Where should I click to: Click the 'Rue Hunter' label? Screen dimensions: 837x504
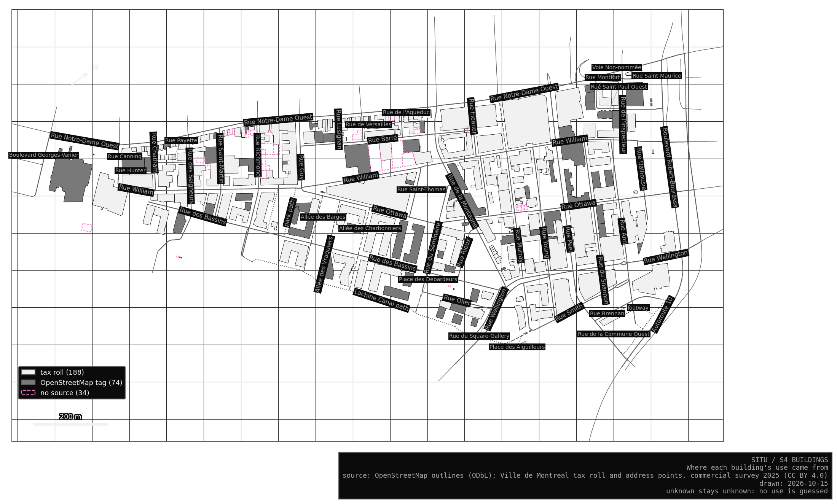(x=131, y=171)
